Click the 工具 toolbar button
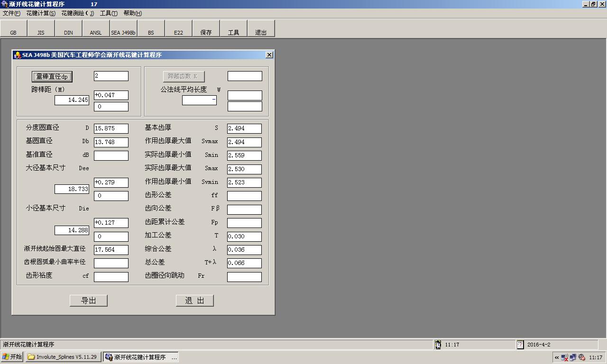607x364 pixels. tap(234, 28)
